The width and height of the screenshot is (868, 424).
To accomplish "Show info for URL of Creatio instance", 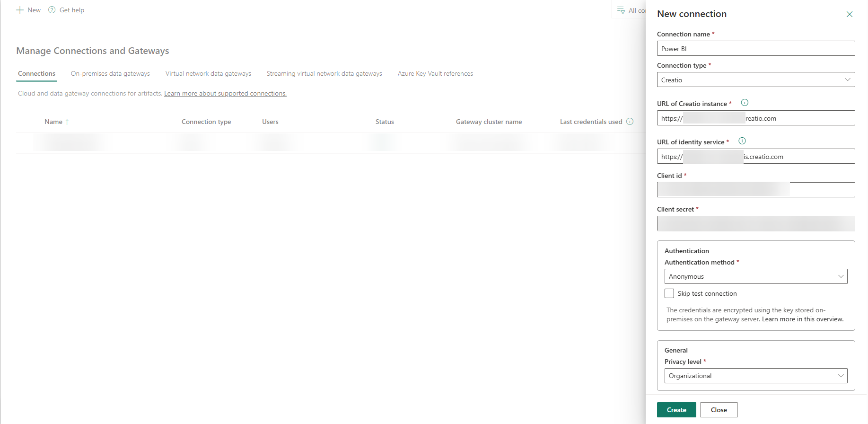I will 745,103.
